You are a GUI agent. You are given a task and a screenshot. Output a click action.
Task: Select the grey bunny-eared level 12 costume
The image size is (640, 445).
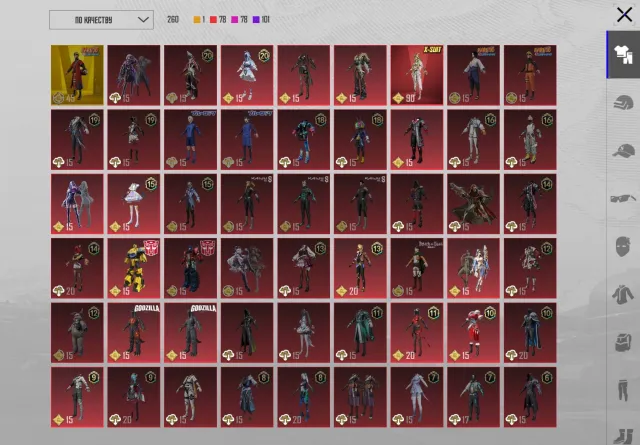click(x=77, y=333)
